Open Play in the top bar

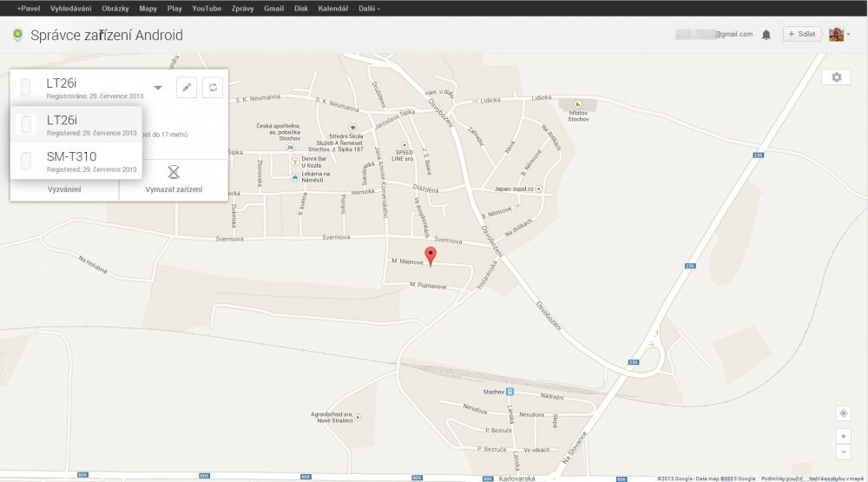[174, 9]
